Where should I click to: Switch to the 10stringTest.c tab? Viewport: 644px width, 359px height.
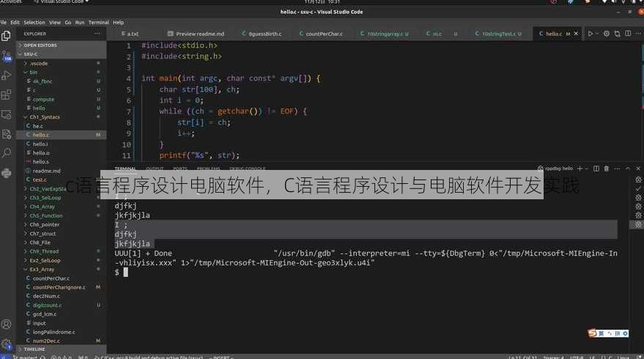[x=498, y=34]
